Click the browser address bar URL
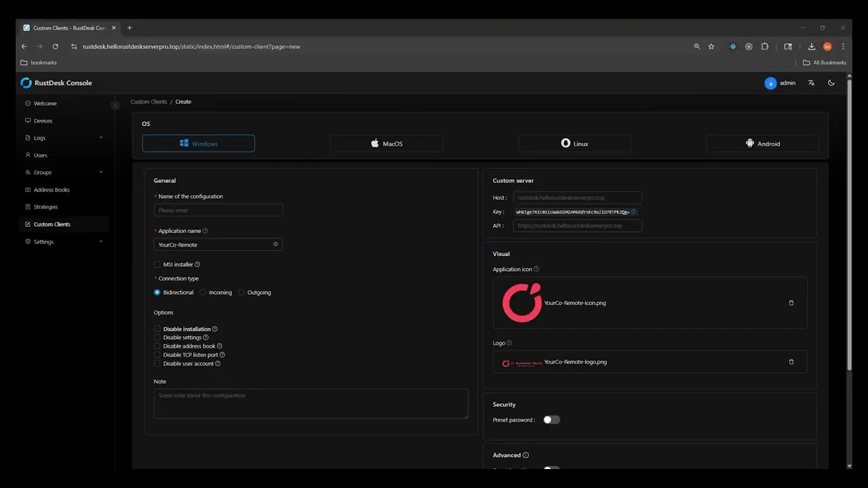The height and width of the screenshot is (488, 868). [x=191, y=47]
